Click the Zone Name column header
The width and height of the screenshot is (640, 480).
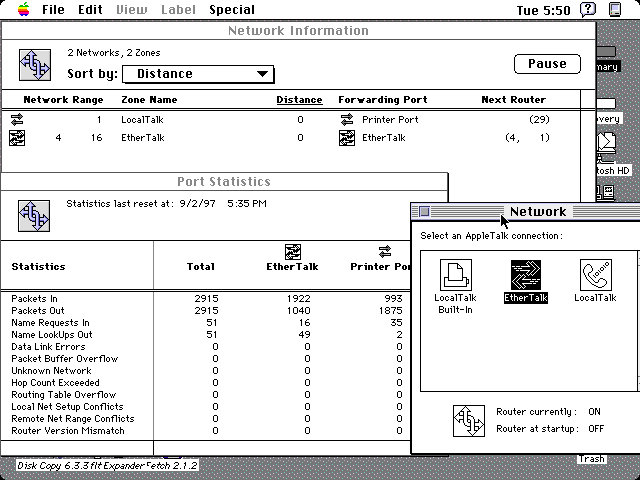click(149, 100)
